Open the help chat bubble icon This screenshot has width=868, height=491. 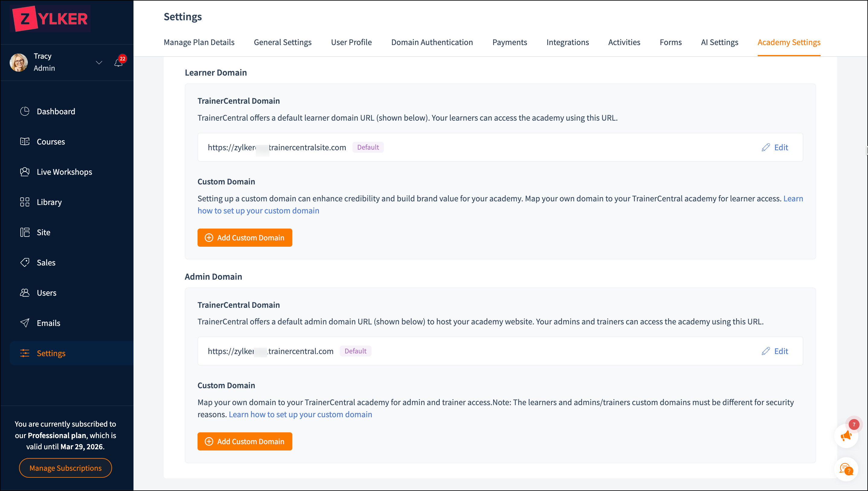pos(846,469)
